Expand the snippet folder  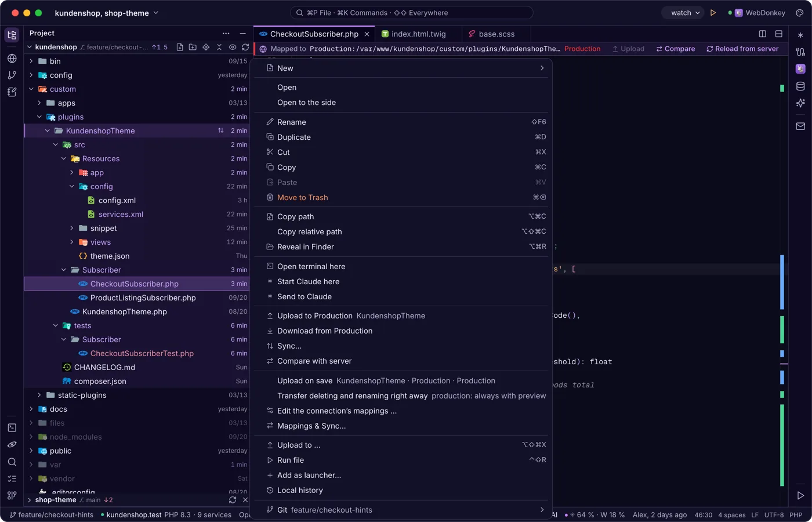[x=72, y=228]
